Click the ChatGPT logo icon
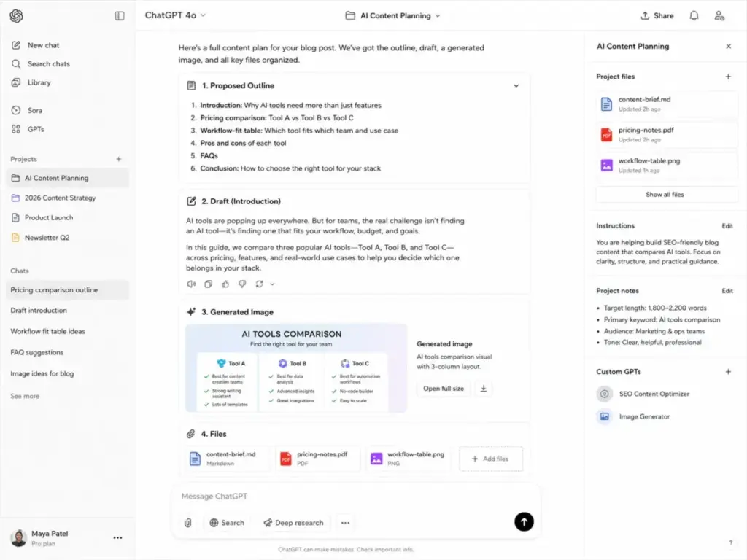Screen dimensions: 747x560 coord(16,16)
